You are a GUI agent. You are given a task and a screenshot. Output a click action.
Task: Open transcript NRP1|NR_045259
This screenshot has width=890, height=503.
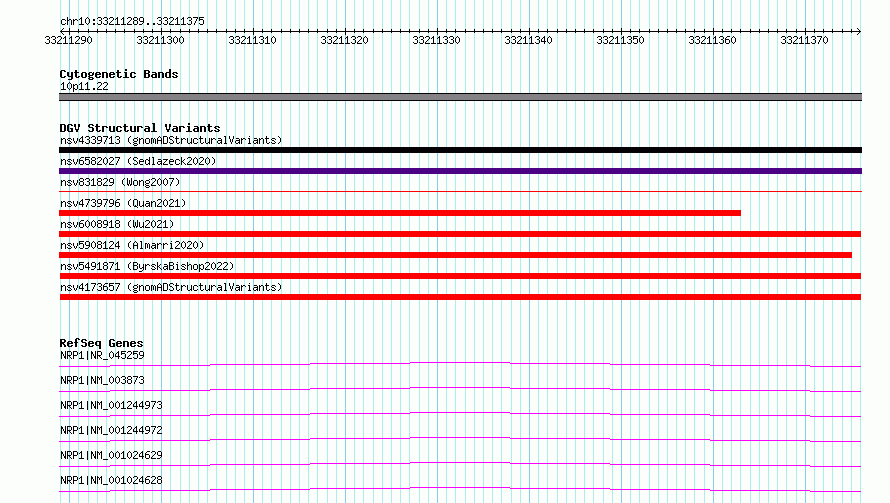102,355
